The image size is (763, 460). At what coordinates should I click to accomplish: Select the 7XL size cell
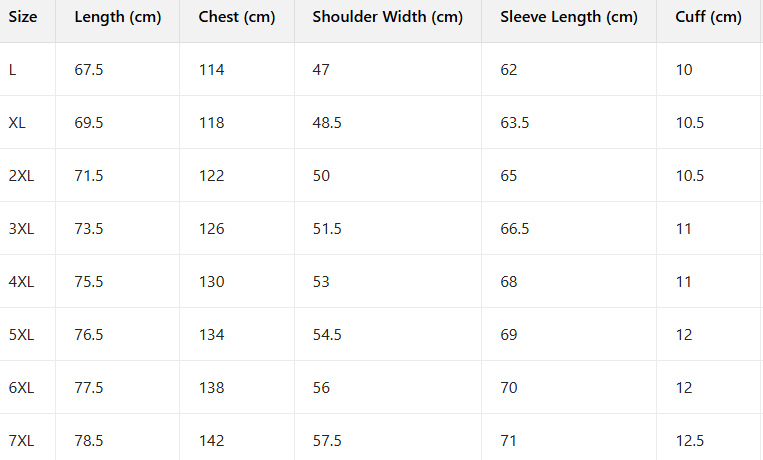click(x=21, y=441)
